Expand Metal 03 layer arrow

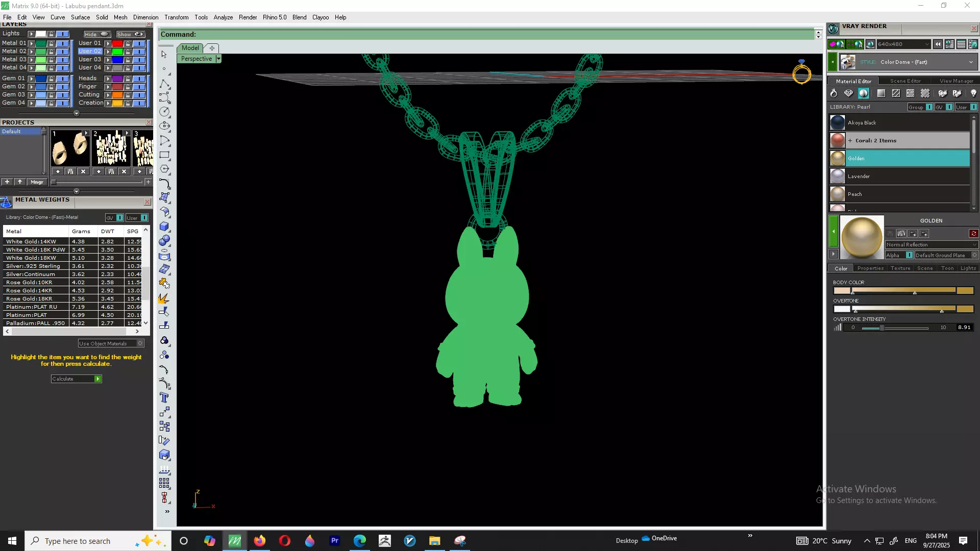[31, 60]
